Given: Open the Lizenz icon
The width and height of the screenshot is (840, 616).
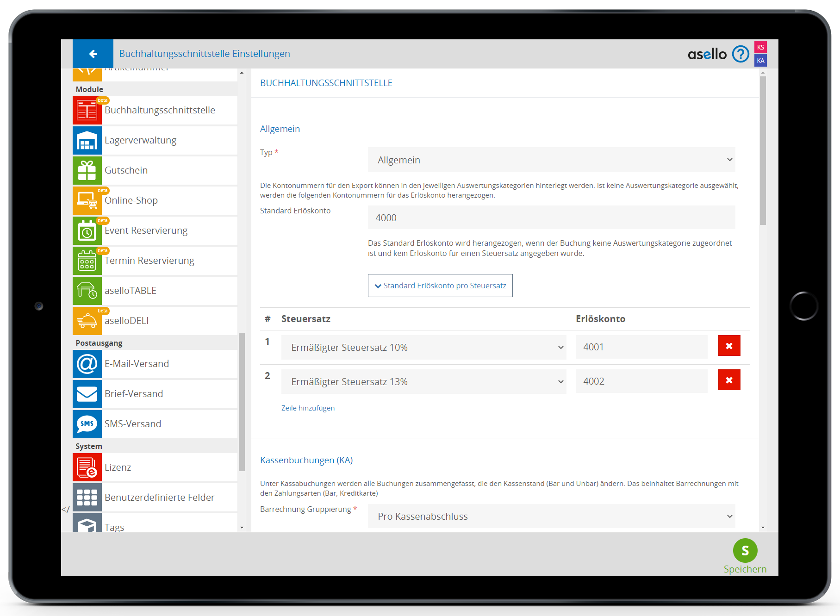Looking at the screenshot, I should coord(87,468).
